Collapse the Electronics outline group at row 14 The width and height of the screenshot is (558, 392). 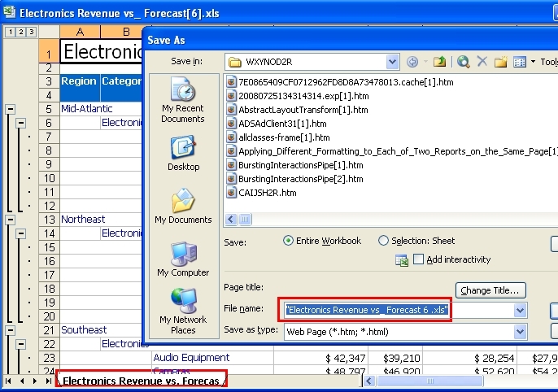(20, 233)
